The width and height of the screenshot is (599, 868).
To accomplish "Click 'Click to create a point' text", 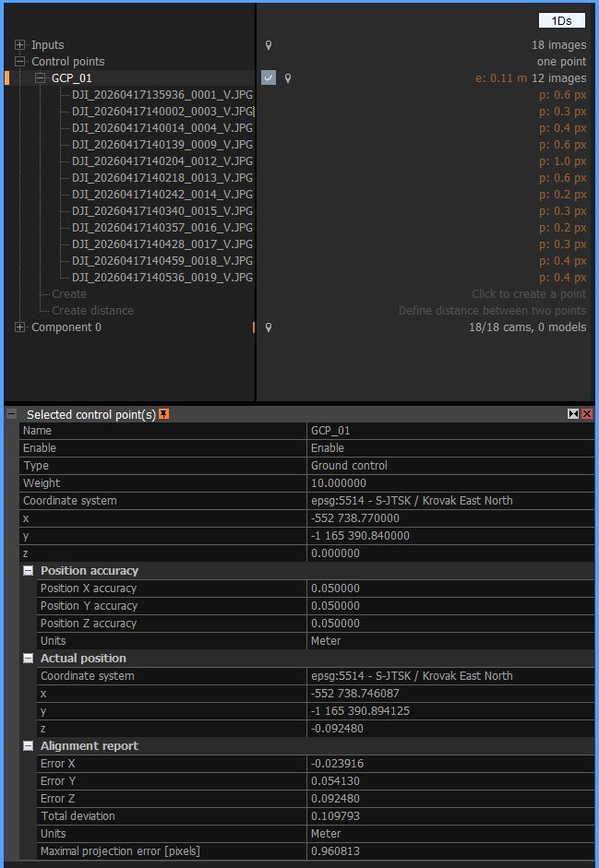I will 529,294.
